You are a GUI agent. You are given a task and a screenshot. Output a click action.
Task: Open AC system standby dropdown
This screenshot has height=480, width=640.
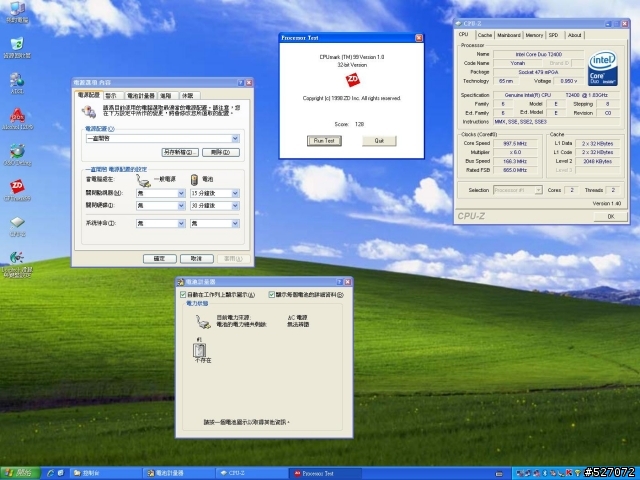pyautogui.click(x=181, y=223)
